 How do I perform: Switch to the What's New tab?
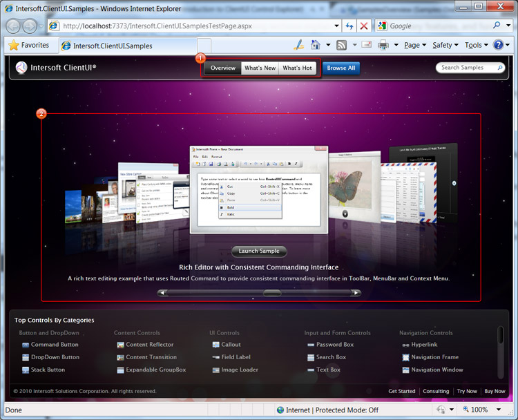point(260,68)
